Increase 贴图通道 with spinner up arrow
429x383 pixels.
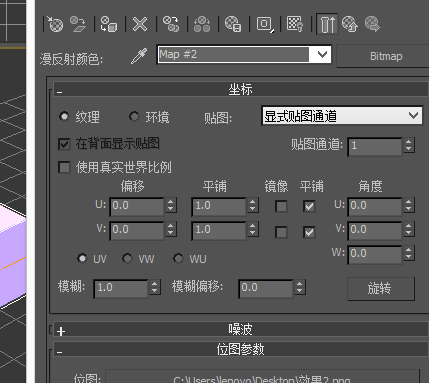coord(409,142)
